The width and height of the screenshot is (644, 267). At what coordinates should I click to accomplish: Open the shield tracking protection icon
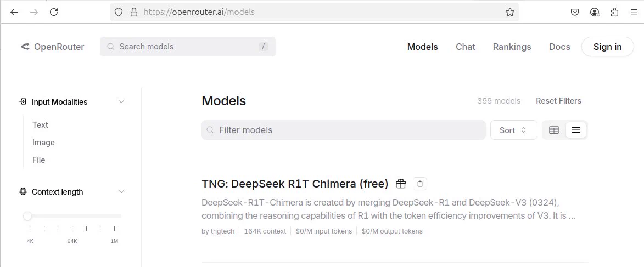coord(119,12)
